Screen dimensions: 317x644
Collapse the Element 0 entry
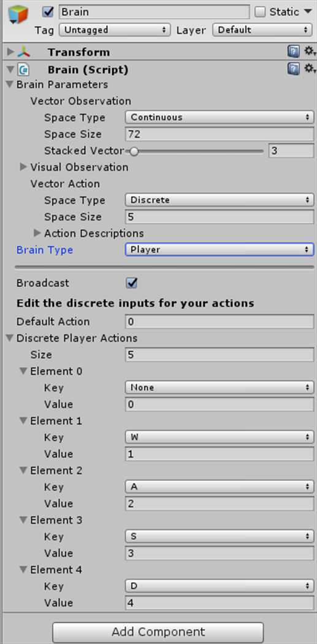click(x=23, y=371)
